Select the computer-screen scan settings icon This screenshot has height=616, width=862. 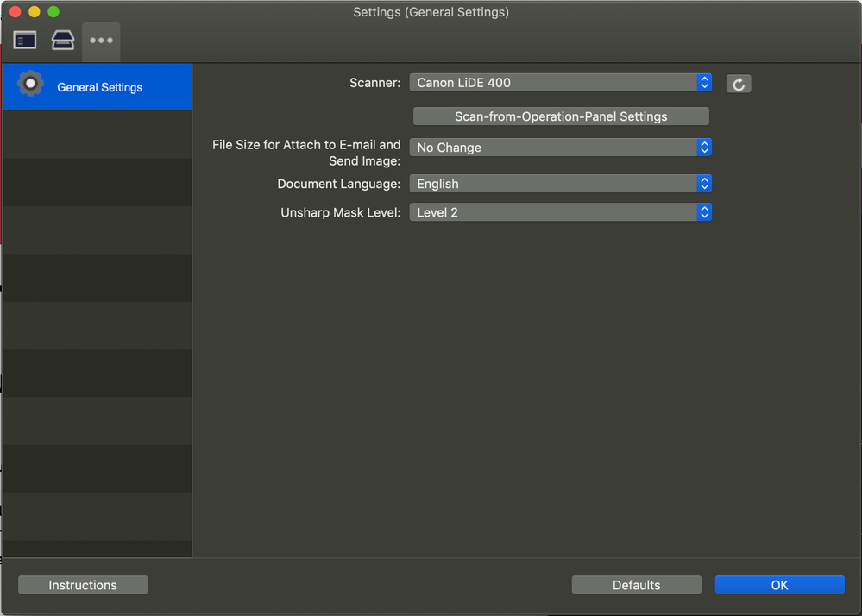24,41
